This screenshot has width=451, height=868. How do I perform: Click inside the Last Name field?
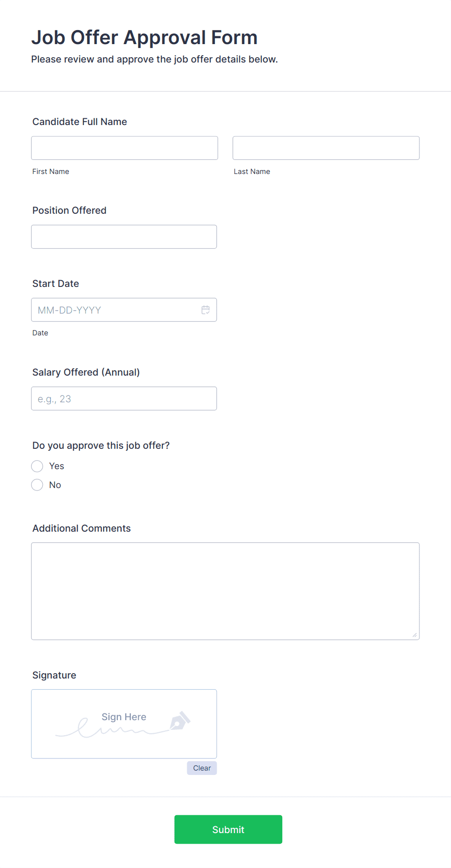[325, 148]
